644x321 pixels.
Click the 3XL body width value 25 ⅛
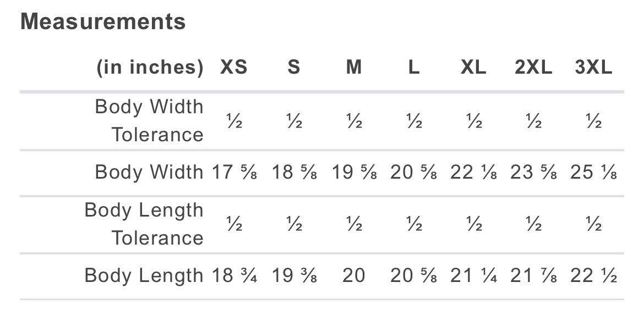click(593, 173)
